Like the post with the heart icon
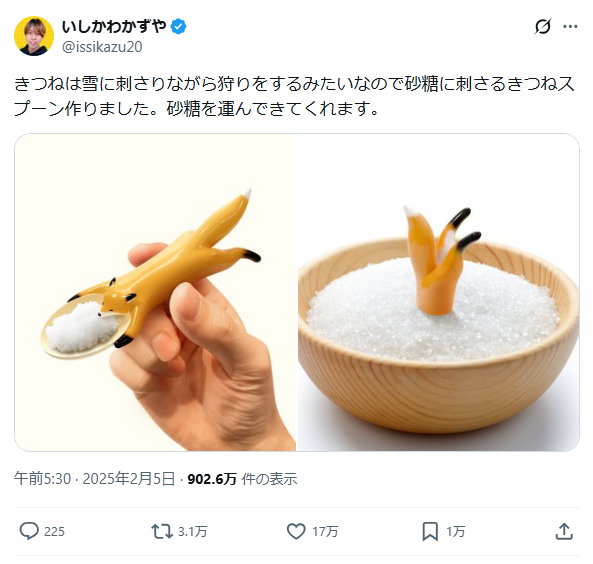This screenshot has width=593, height=564. tap(296, 531)
